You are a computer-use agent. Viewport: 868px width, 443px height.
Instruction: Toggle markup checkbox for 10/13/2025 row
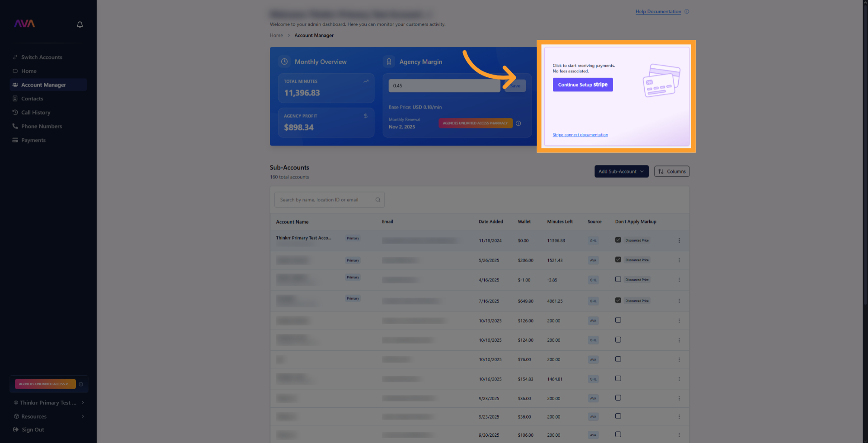[618, 320]
